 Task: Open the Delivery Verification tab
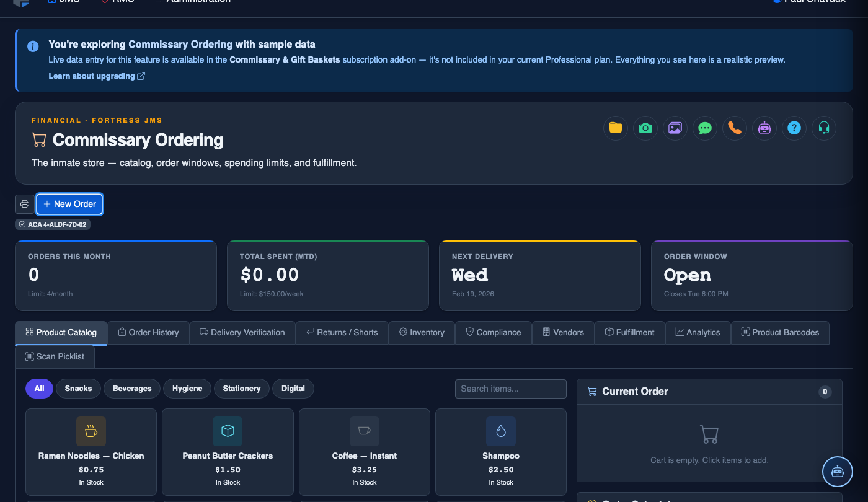[x=242, y=333]
